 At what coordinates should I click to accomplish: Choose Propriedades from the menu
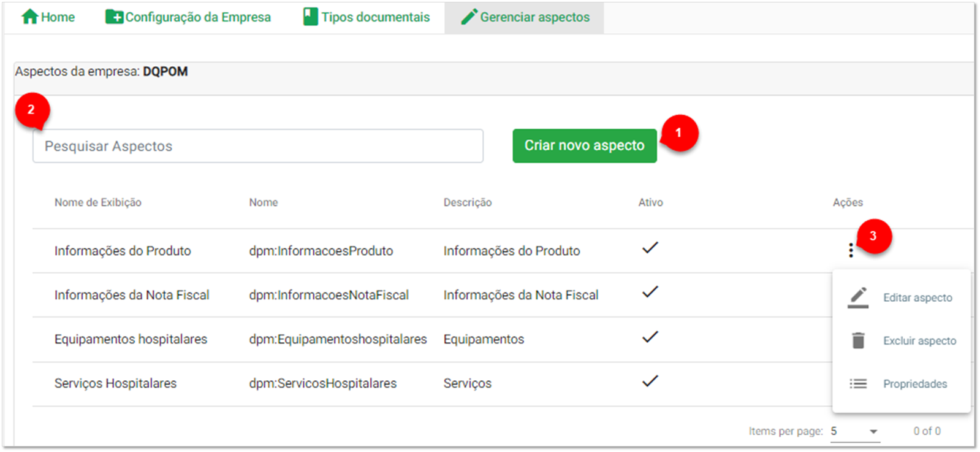pyautogui.click(x=902, y=384)
